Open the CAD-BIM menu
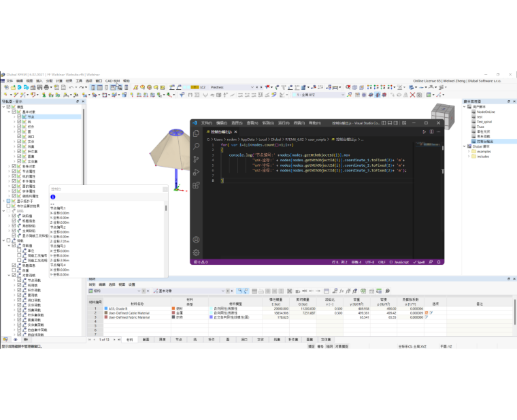 [x=112, y=81]
